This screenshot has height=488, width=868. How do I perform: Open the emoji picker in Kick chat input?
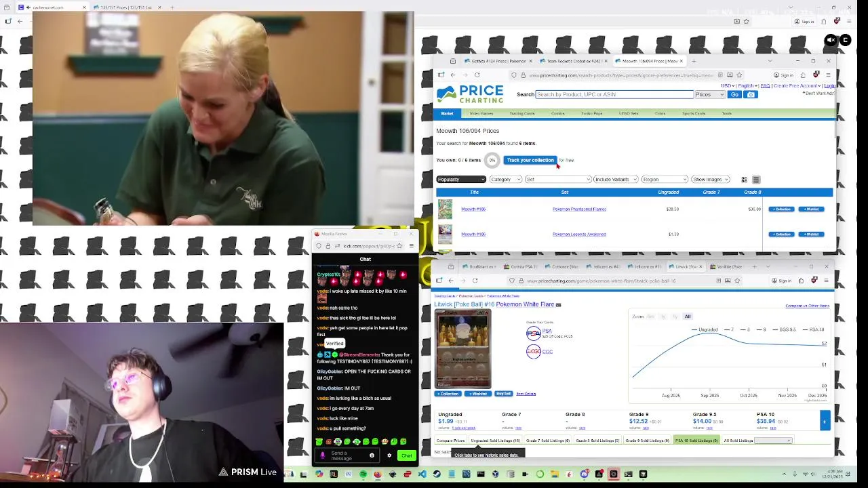[372, 455]
